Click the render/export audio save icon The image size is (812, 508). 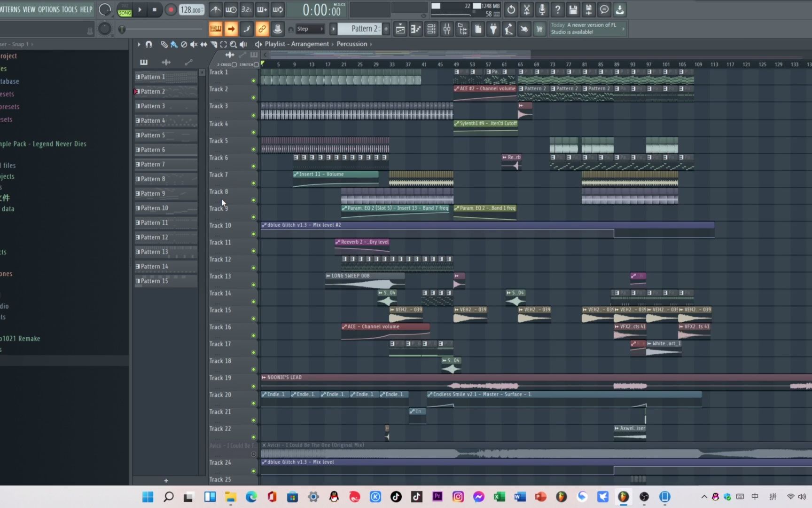[x=589, y=9]
